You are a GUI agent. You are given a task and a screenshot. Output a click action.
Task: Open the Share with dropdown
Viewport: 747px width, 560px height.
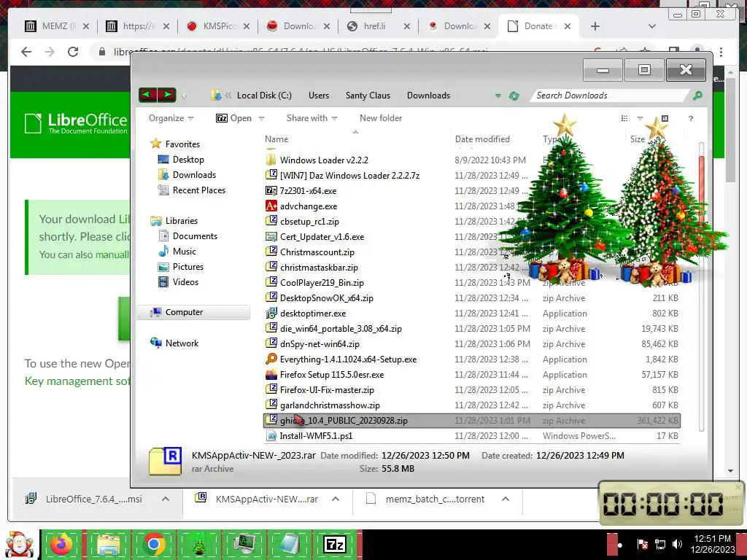pos(312,118)
